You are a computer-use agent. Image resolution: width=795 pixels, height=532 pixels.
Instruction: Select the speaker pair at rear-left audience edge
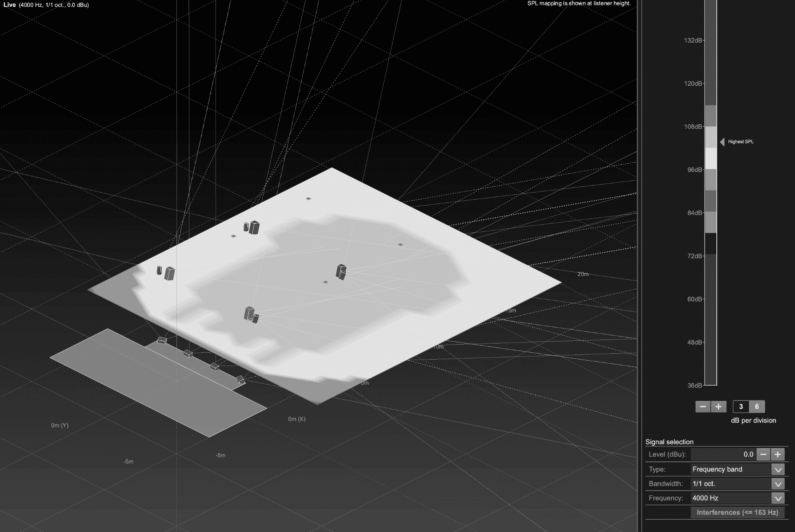[252, 227]
